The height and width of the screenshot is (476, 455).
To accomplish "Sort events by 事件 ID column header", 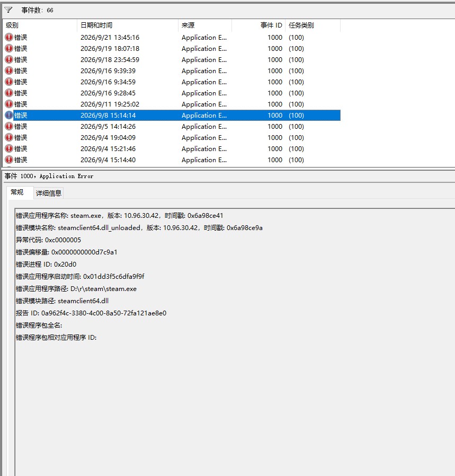I will coord(258,25).
